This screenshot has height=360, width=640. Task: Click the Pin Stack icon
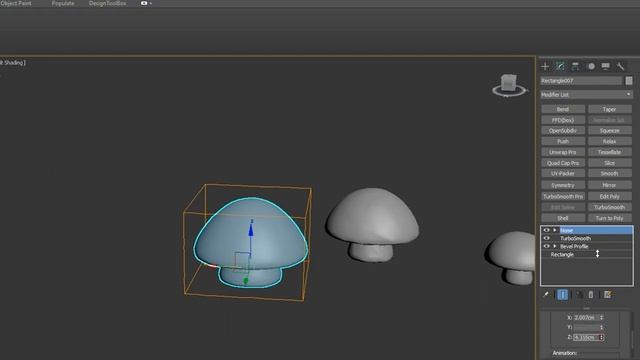pos(546,294)
